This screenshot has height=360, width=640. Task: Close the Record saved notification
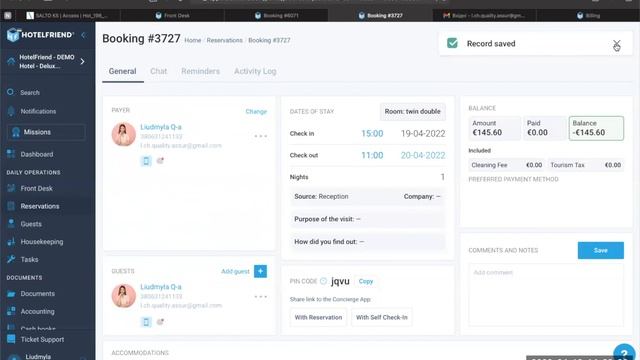point(616,43)
